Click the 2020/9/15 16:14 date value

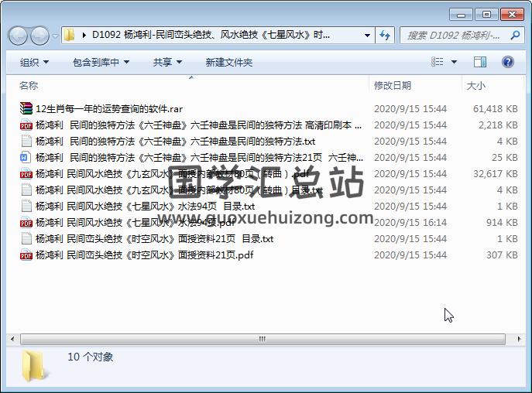point(410,223)
